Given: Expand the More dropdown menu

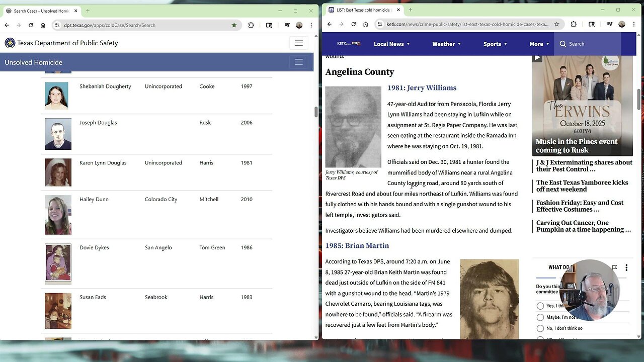Looking at the screenshot, I should tap(539, 44).
